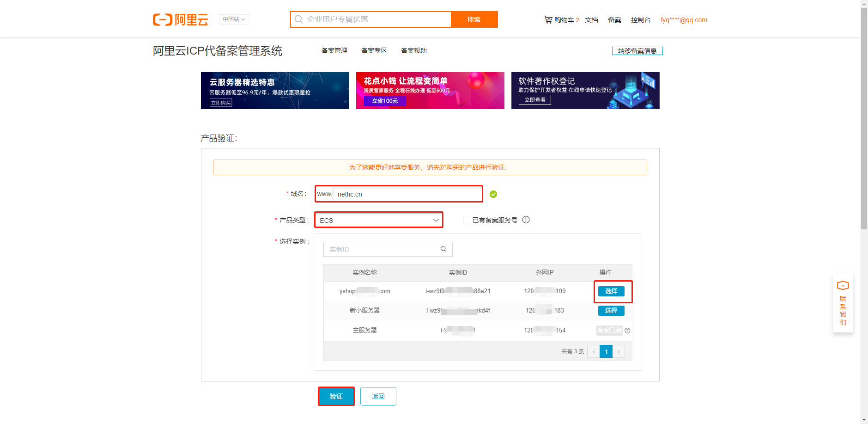The image size is (868, 424).
Task: Click the green domain validation checkmark
Action: (x=493, y=194)
